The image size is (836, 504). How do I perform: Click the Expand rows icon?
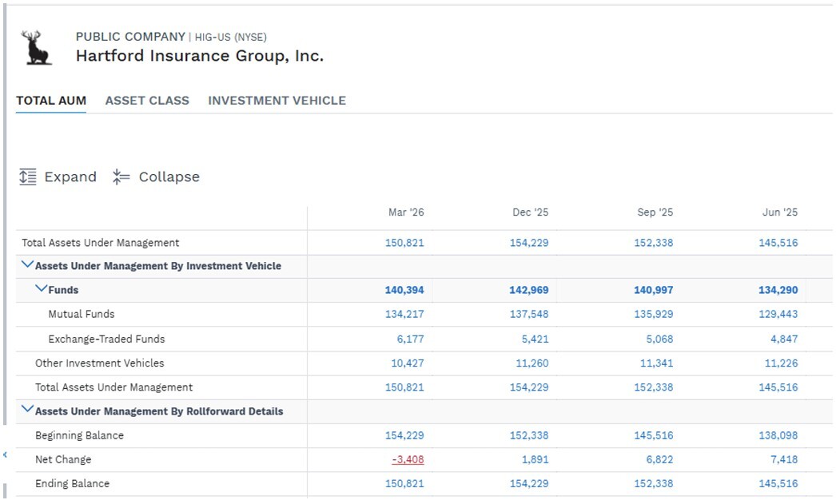tap(28, 177)
